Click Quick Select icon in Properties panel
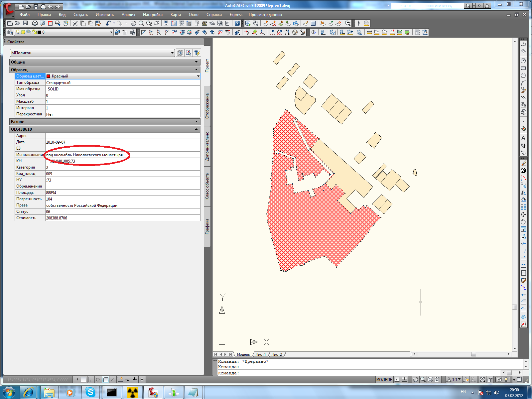The width and height of the screenshot is (532, 399). coord(197,53)
